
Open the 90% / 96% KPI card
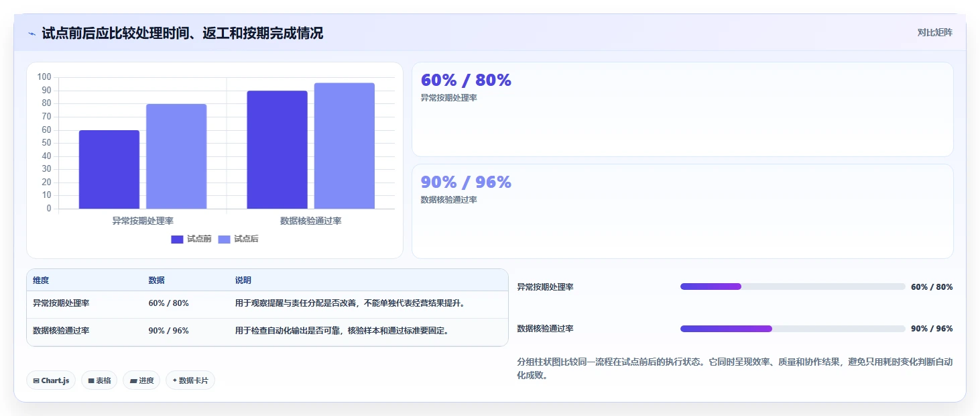coord(682,211)
